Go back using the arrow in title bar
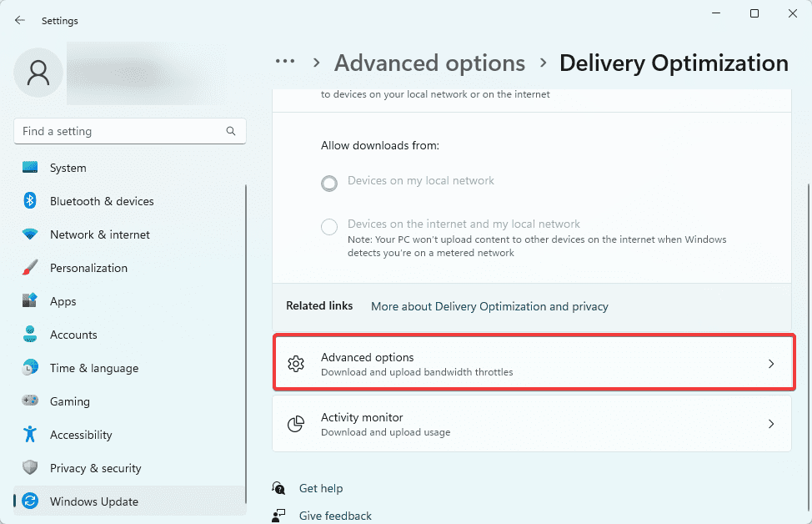This screenshot has width=812, height=524. (20, 20)
